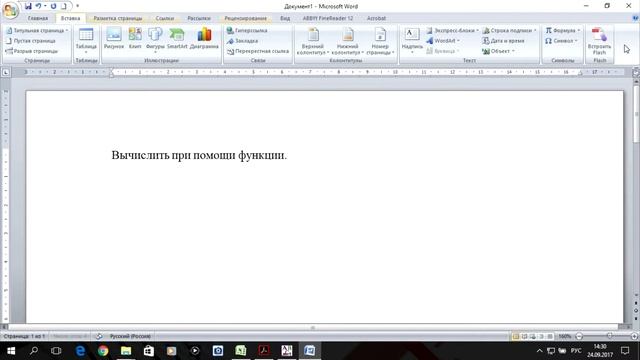Screen dimensions: 640x360
Task: Click the page count status indicator
Action: [x=24, y=336]
